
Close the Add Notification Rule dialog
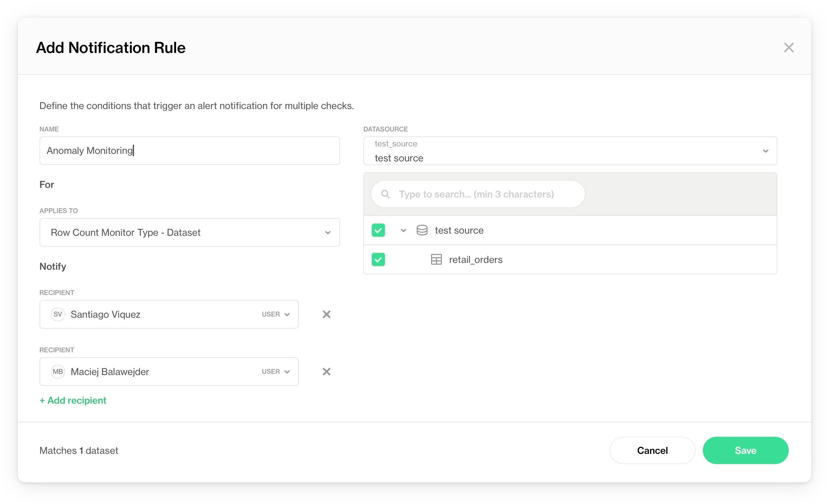click(x=788, y=48)
